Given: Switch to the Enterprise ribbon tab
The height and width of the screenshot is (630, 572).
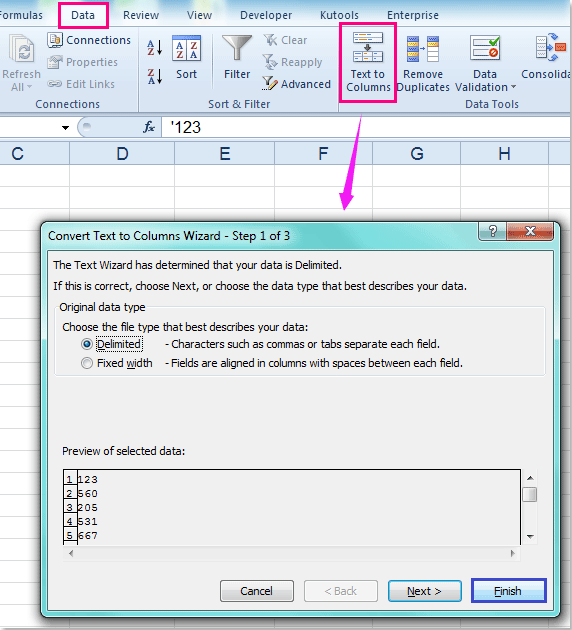Looking at the screenshot, I should coord(413,15).
